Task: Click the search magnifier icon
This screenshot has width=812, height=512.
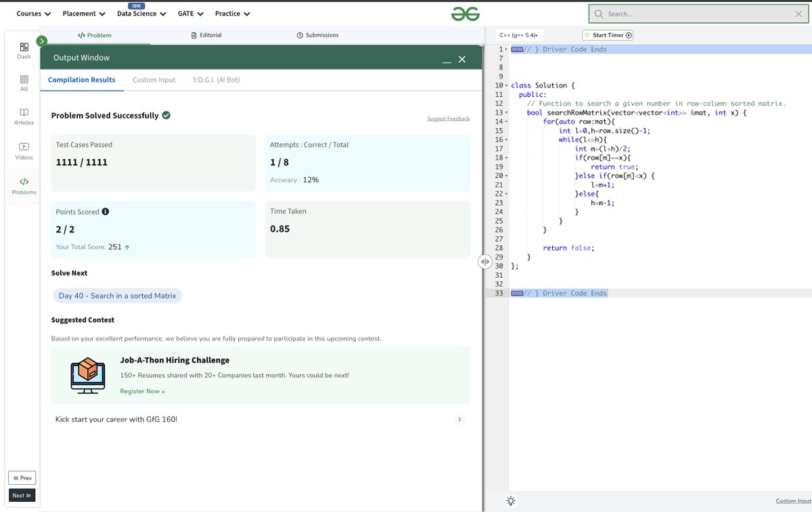Action: (x=599, y=14)
